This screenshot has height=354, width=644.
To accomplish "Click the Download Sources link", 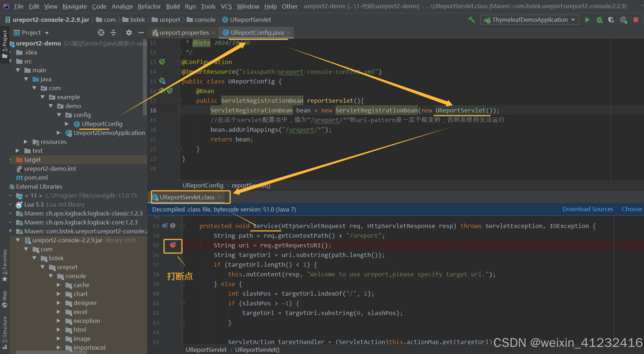I will click(x=587, y=209).
